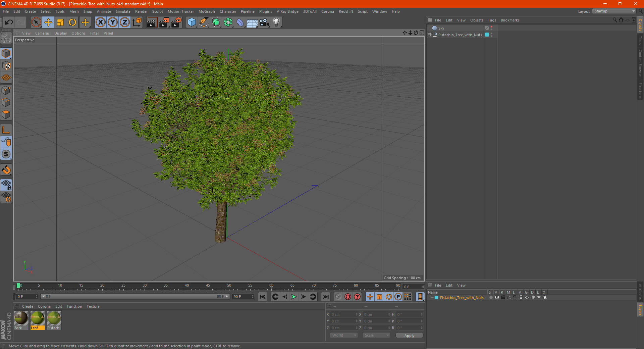Click the Undo arrow icon
The image size is (644, 349).
[x=9, y=22]
